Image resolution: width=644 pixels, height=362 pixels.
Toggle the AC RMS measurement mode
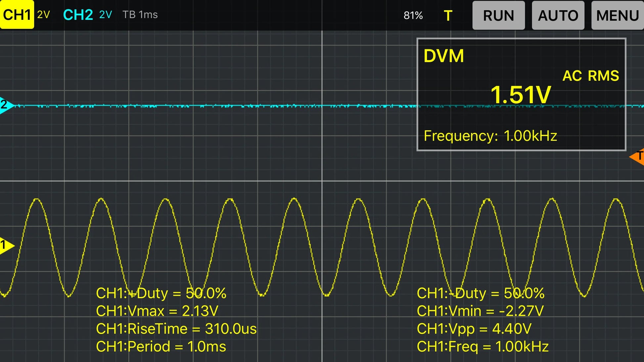tap(591, 76)
